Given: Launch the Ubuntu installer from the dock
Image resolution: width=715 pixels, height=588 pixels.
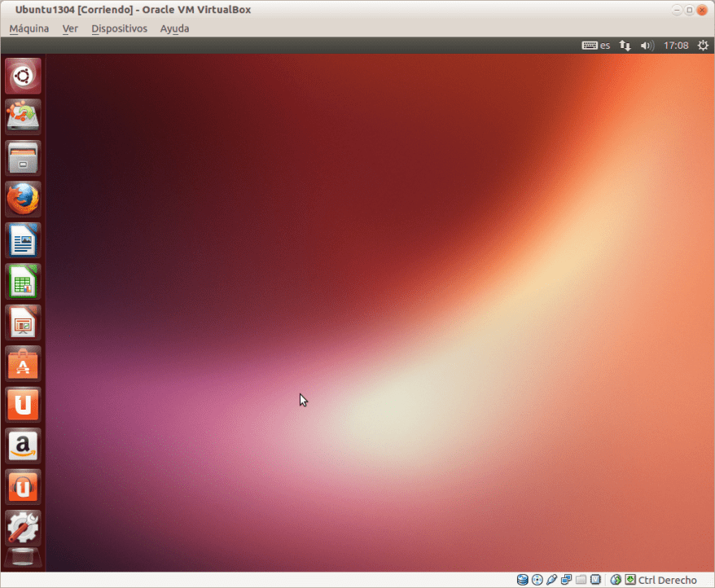Looking at the screenshot, I should click(x=23, y=116).
